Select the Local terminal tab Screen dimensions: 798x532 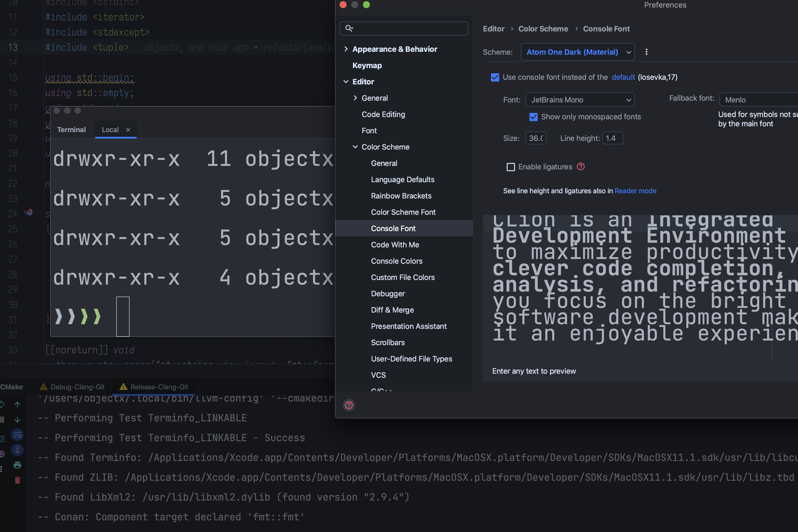point(110,129)
